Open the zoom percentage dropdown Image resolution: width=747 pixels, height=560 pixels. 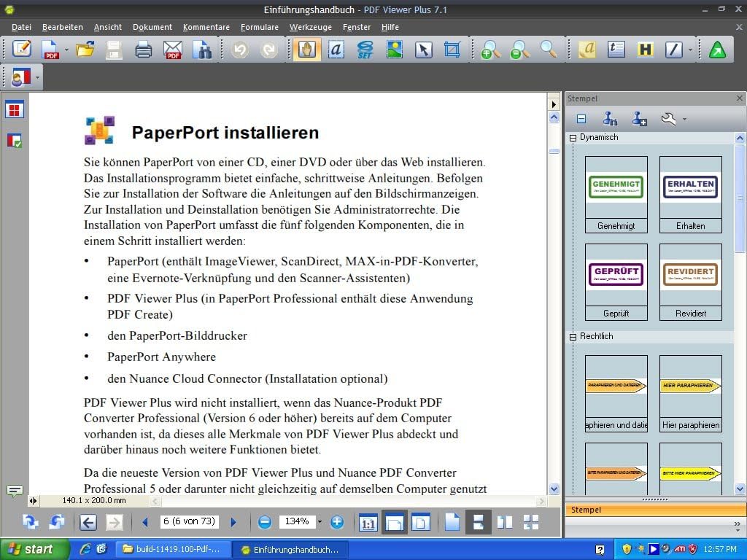coord(320,522)
